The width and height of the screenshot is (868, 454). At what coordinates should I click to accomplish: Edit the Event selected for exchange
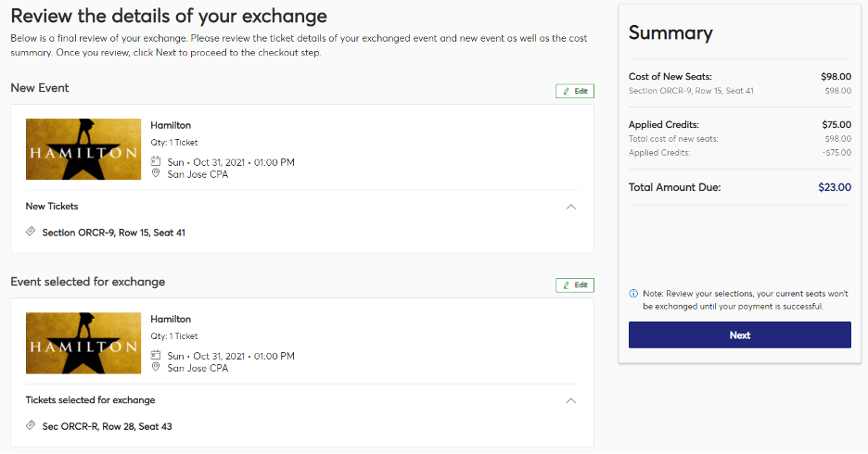click(575, 285)
